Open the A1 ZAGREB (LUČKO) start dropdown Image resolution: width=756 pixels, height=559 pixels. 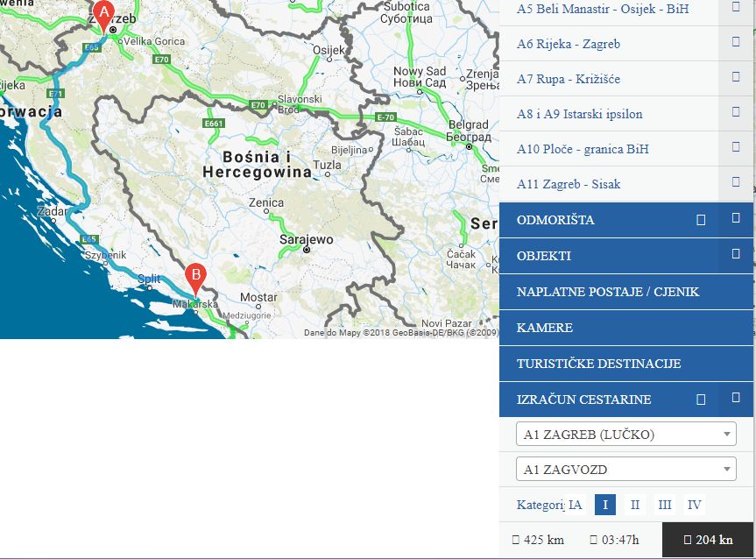[x=625, y=435]
